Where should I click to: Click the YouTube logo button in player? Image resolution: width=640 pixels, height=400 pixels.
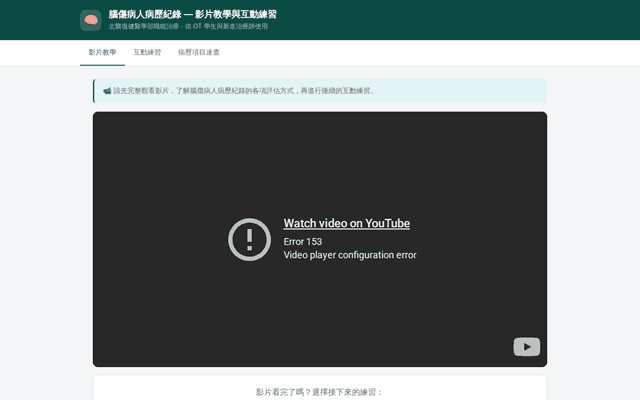pyautogui.click(x=527, y=347)
